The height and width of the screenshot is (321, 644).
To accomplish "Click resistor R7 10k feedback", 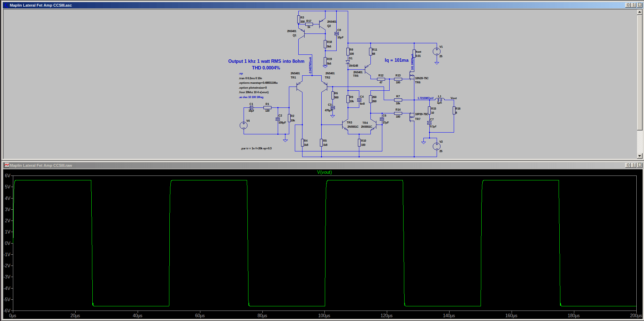I will 398,100.
